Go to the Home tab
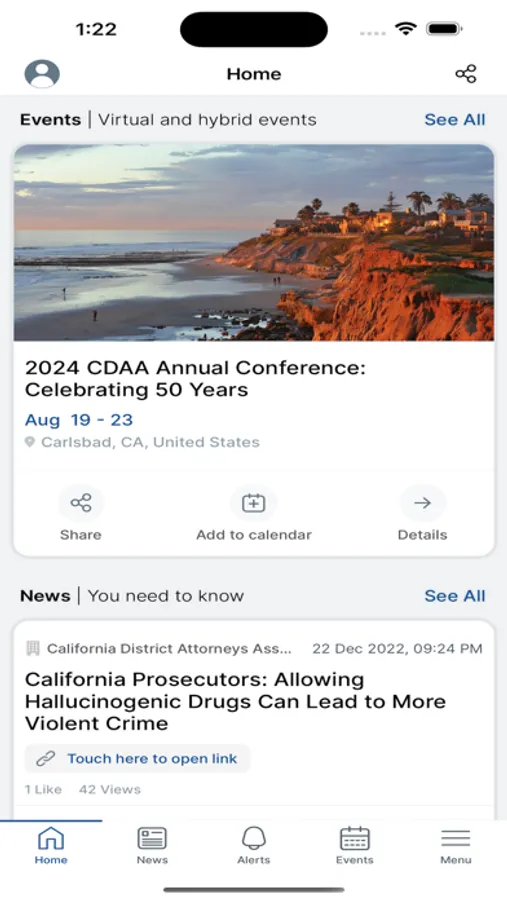This screenshot has height=900, width=507. click(51, 845)
